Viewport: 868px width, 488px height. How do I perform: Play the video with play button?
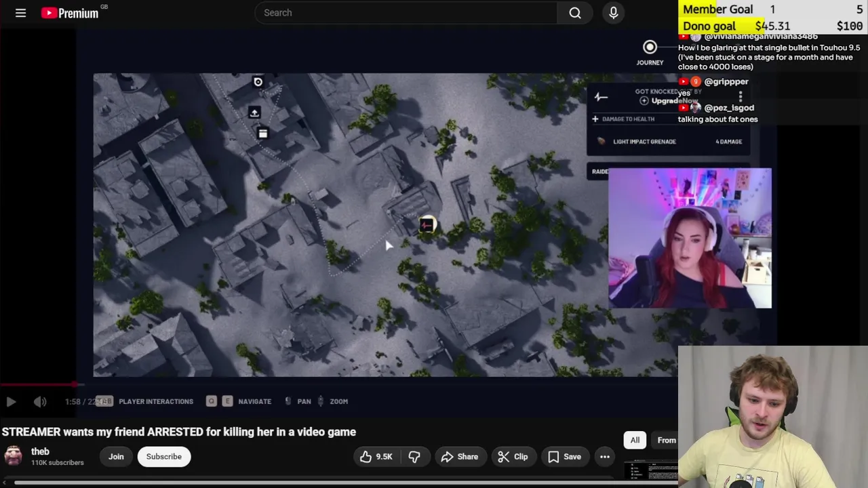[x=11, y=402]
